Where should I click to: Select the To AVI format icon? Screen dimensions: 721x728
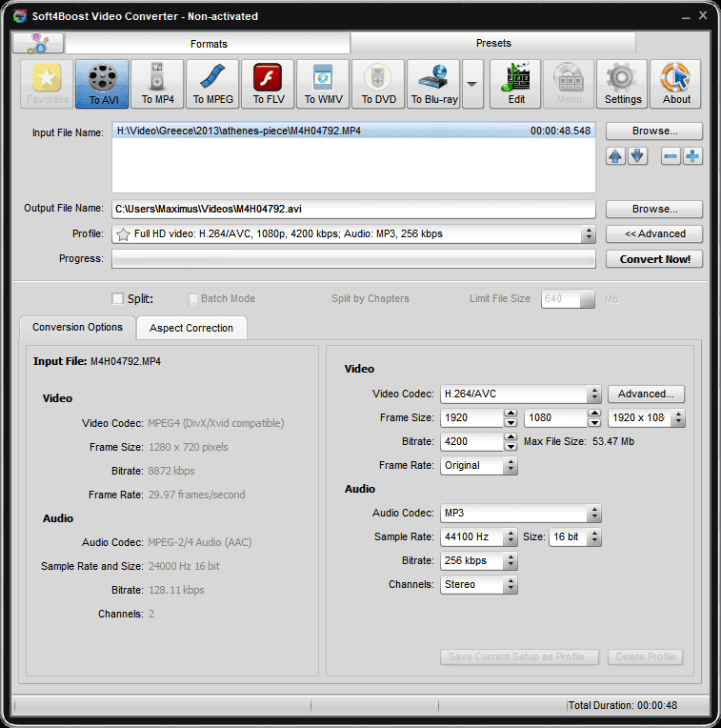[102, 84]
